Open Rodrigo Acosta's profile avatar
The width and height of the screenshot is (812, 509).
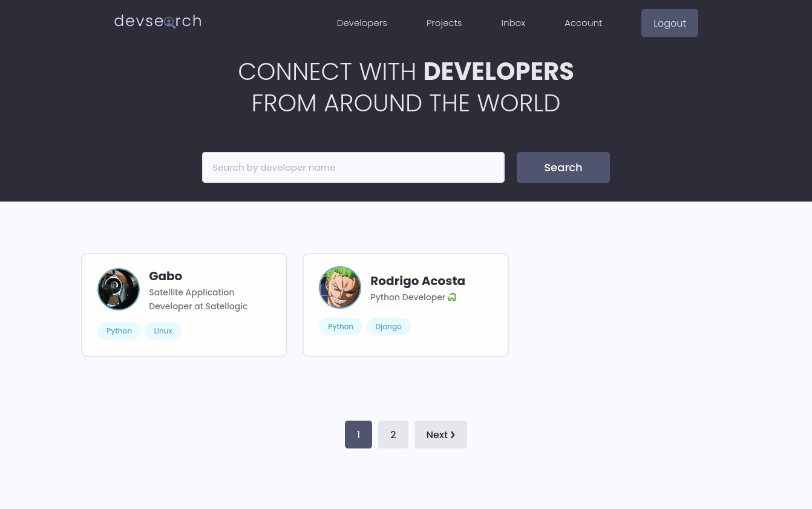[x=340, y=287]
